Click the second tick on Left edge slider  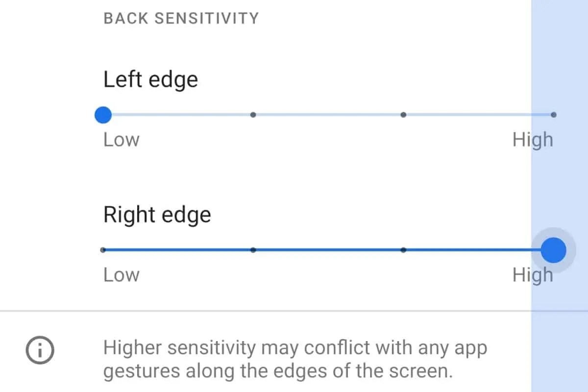253,114
